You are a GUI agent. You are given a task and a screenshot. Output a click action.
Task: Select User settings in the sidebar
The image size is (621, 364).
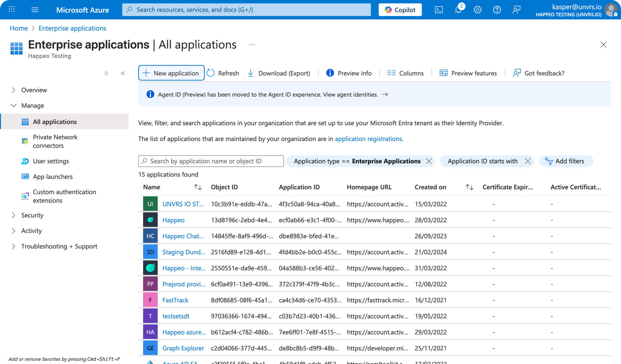pos(51,161)
